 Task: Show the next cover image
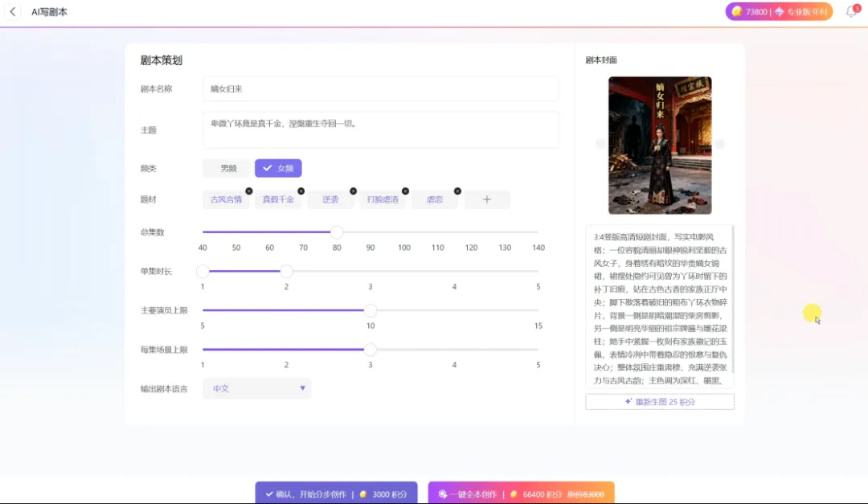[719, 144]
